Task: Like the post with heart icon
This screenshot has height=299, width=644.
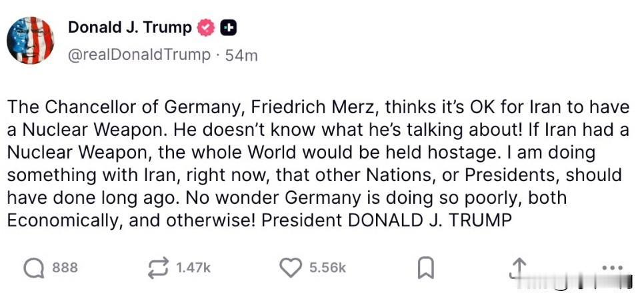Action: click(x=290, y=268)
